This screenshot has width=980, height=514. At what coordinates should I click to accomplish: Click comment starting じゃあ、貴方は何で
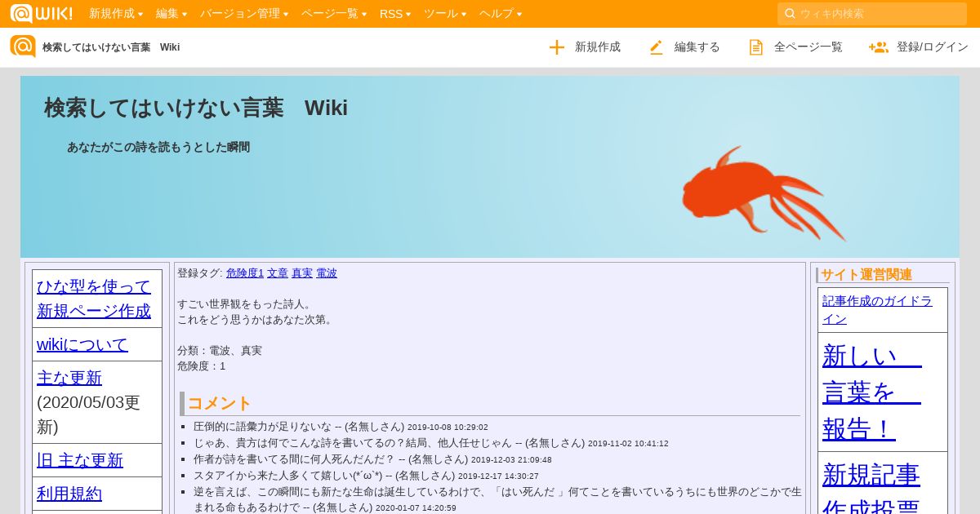pos(353,443)
